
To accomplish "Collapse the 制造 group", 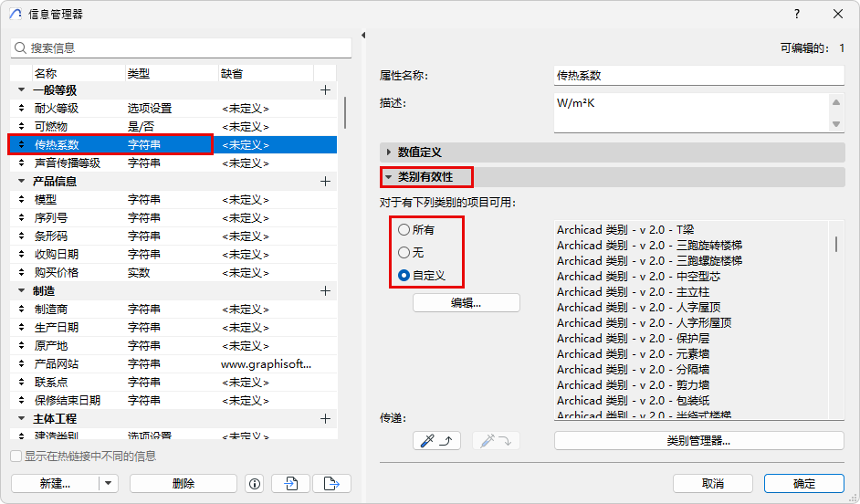I will (x=21, y=290).
